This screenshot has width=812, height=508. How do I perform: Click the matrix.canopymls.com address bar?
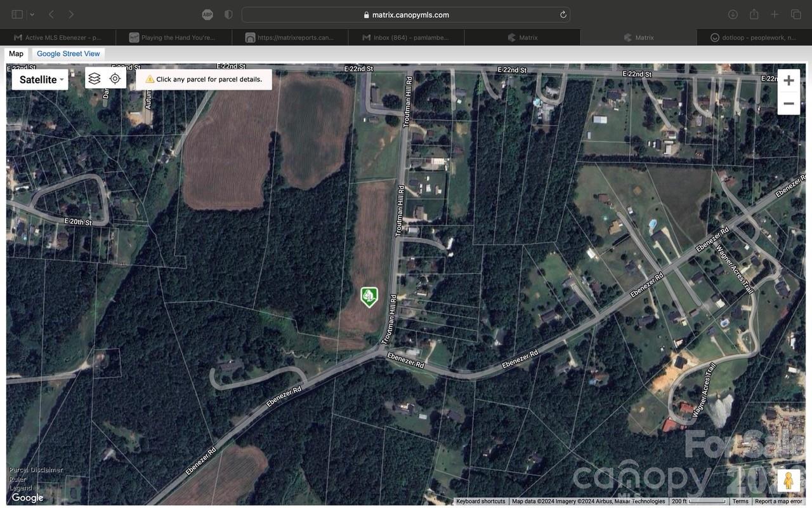[x=406, y=15]
